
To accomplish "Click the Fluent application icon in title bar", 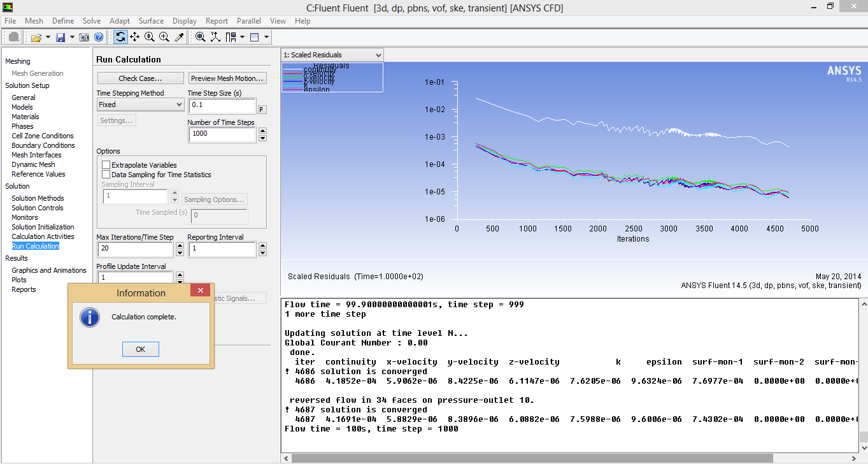I will [x=8, y=8].
